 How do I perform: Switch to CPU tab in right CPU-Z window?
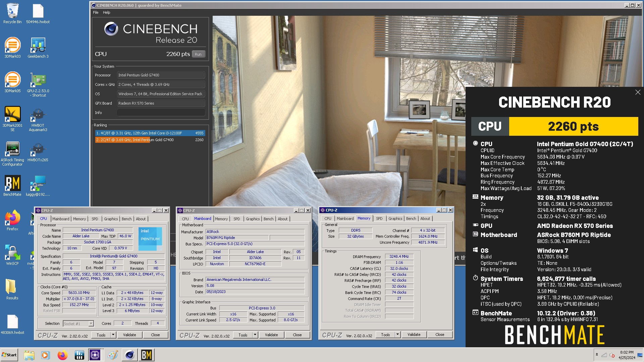pos(328,219)
